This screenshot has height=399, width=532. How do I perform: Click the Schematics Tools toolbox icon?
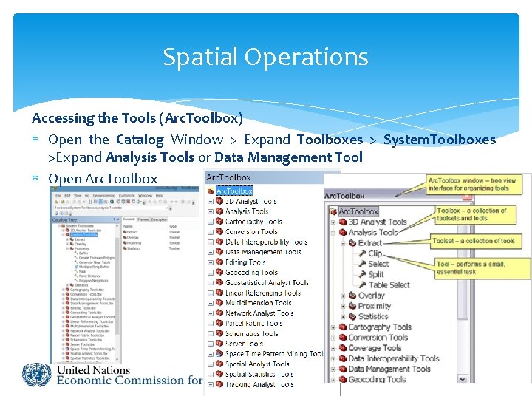click(219, 333)
